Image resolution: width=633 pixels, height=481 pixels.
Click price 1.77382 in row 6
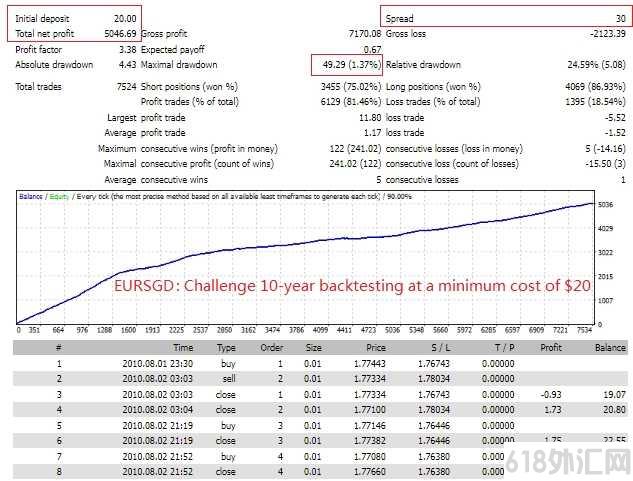370,441
